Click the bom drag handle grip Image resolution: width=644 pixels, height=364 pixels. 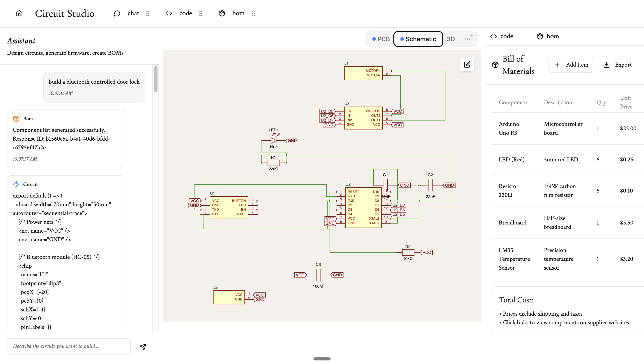253,13
